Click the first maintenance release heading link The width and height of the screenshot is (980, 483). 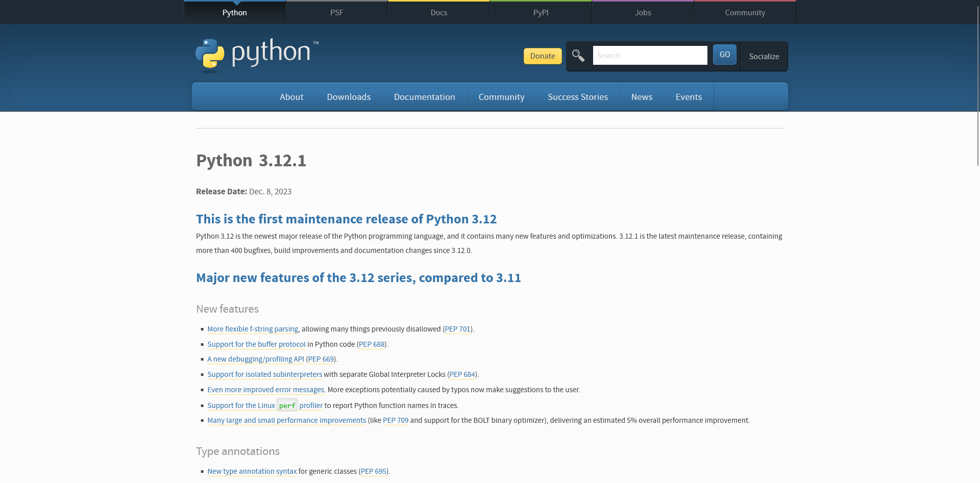pyautogui.click(x=346, y=219)
